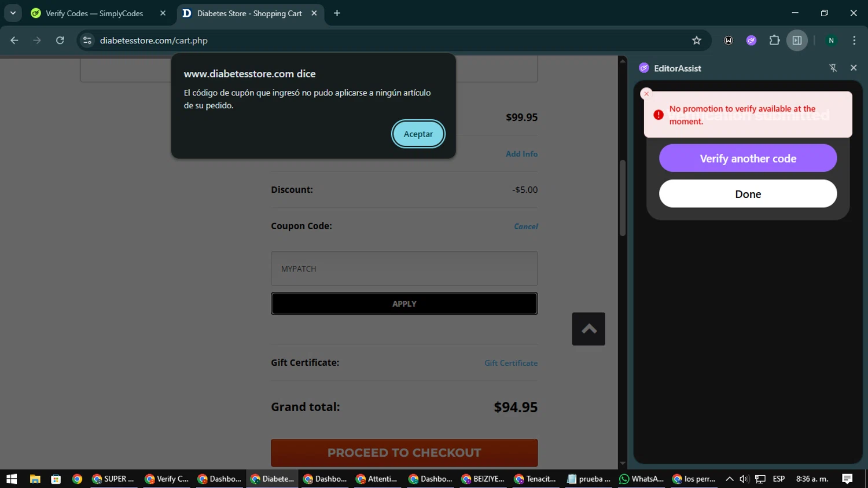The height and width of the screenshot is (488, 868).
Task: Open the N profile avatar
Action: [831, 41]
